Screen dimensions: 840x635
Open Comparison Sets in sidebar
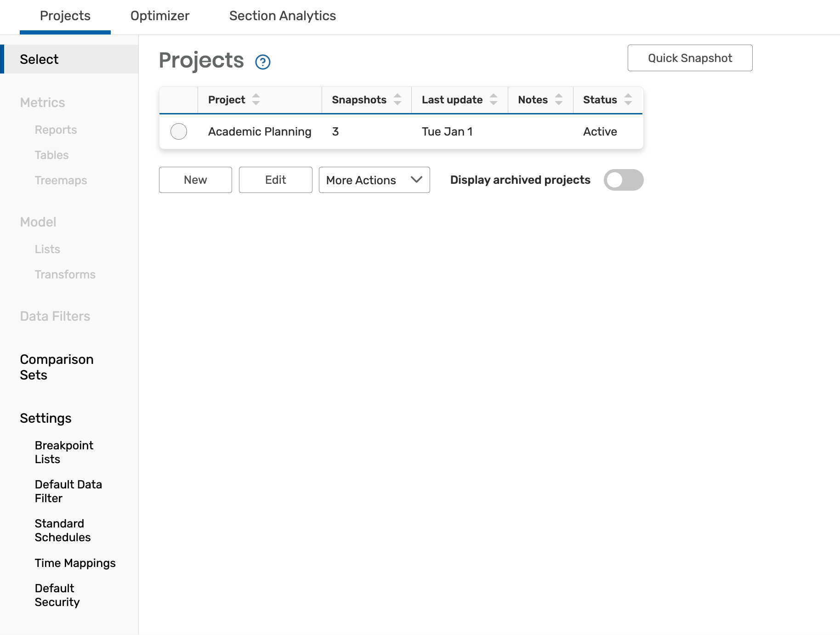tap(57, 367)
